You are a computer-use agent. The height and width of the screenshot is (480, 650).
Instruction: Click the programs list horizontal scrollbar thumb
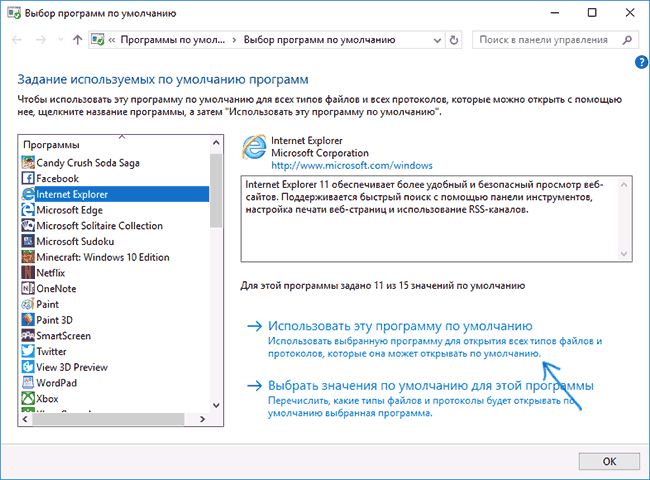click(108, 419)
